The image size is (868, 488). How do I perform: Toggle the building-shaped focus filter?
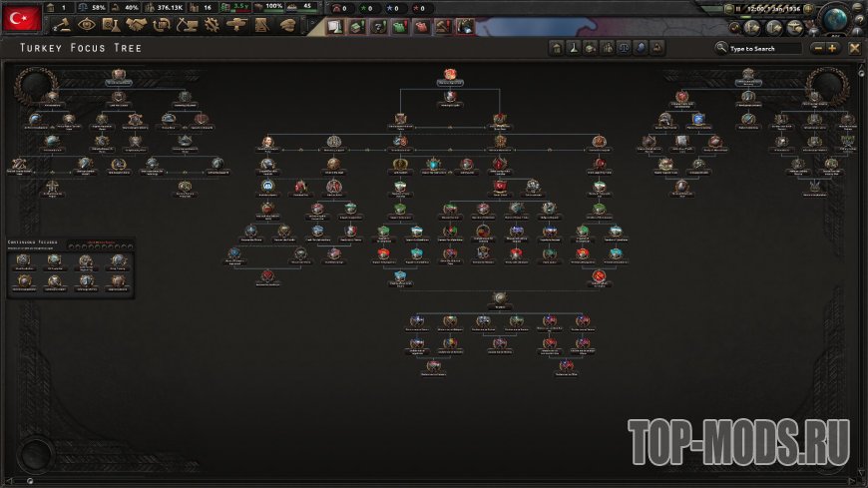point(557,48)
